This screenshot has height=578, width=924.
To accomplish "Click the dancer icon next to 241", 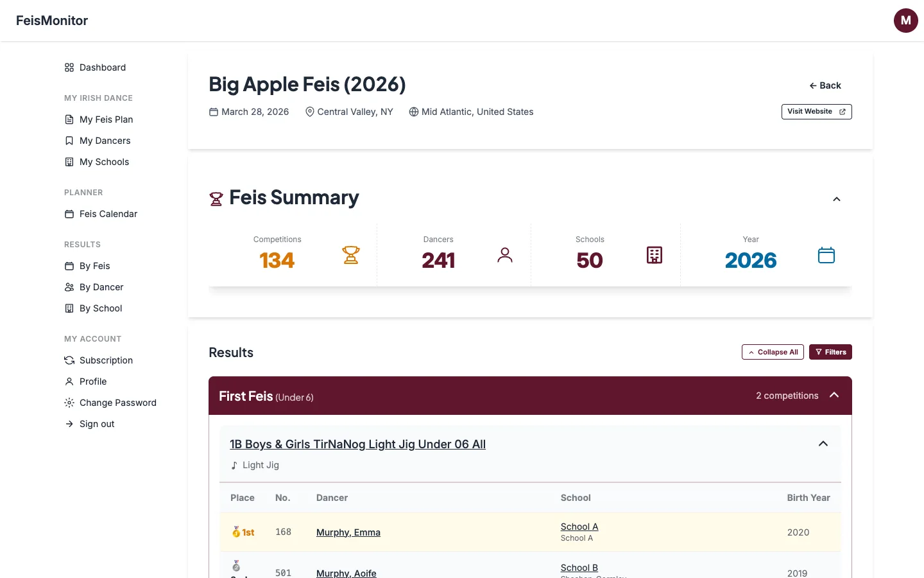I will pos(505,255).
